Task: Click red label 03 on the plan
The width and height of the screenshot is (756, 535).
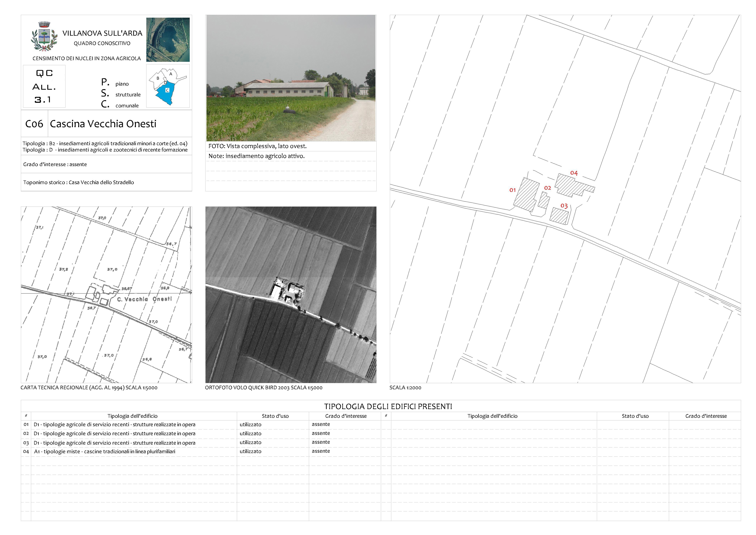Action: click(x=564, y=206)
